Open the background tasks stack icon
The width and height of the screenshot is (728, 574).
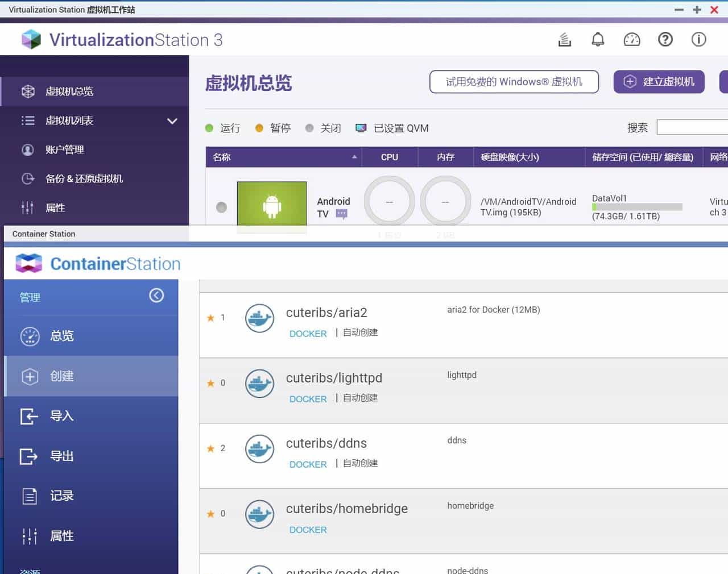click(x=564, y=39)
